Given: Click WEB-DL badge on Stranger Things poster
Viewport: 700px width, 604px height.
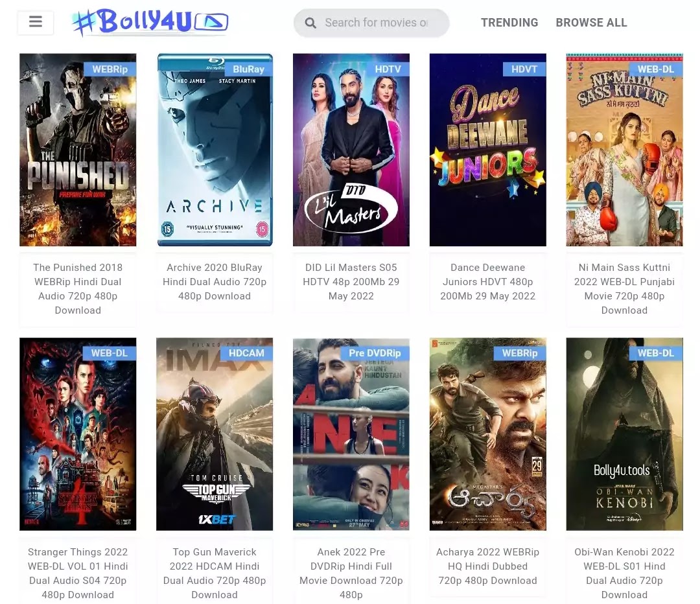Looking at the screenshot, I should (110, 353).
